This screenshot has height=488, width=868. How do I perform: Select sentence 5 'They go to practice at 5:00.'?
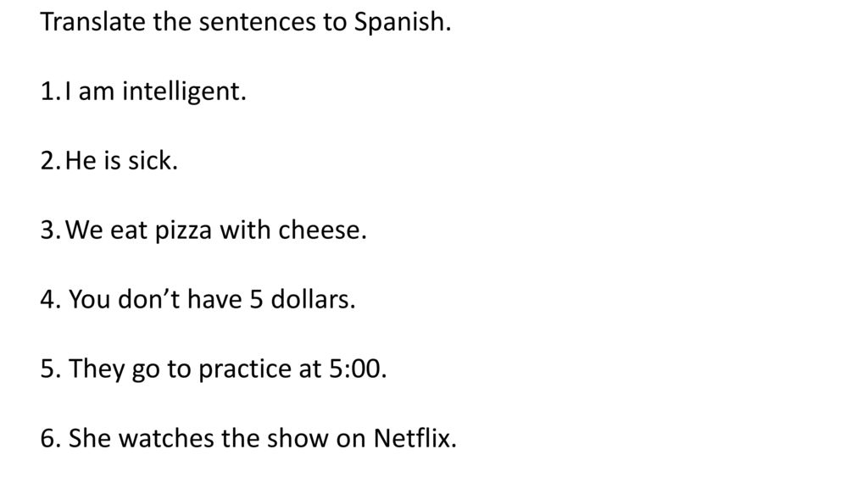click(x=227, y=369)
